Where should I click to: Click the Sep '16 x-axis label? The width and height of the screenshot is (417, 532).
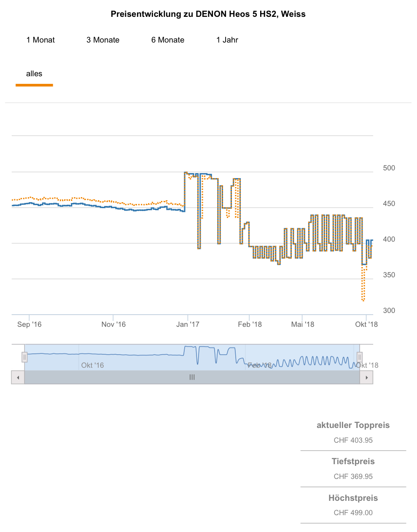coord(30,324)
